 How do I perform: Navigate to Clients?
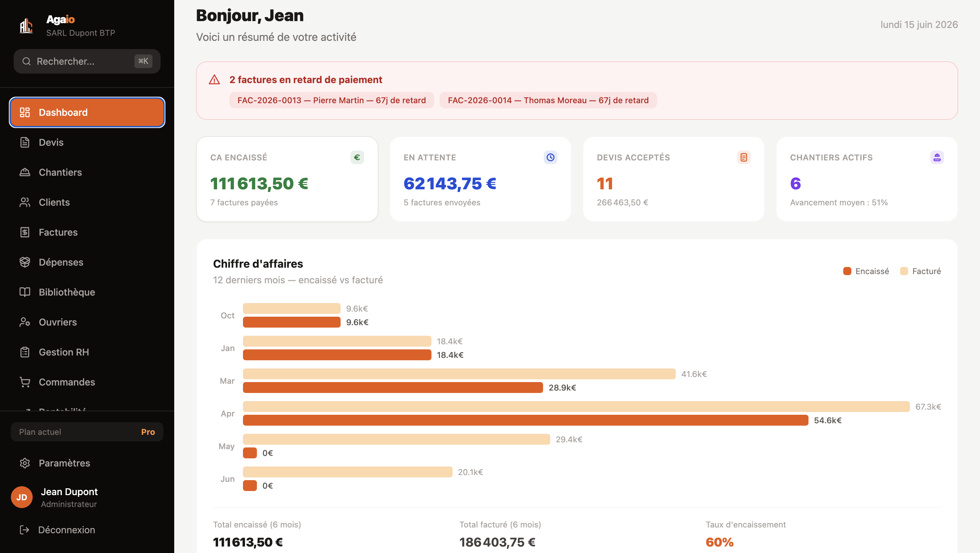click(x=87, y=202)
